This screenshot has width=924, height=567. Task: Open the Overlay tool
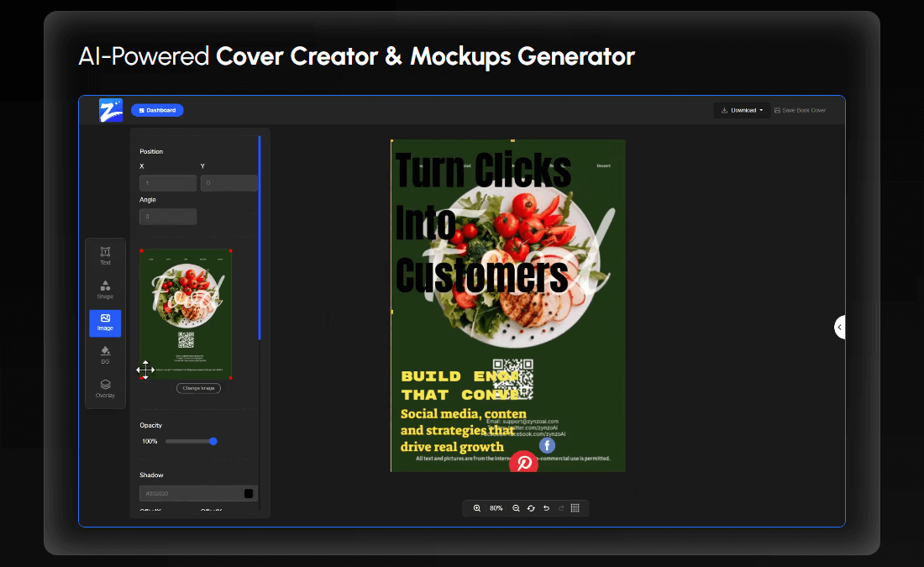[x=105, y=389]
